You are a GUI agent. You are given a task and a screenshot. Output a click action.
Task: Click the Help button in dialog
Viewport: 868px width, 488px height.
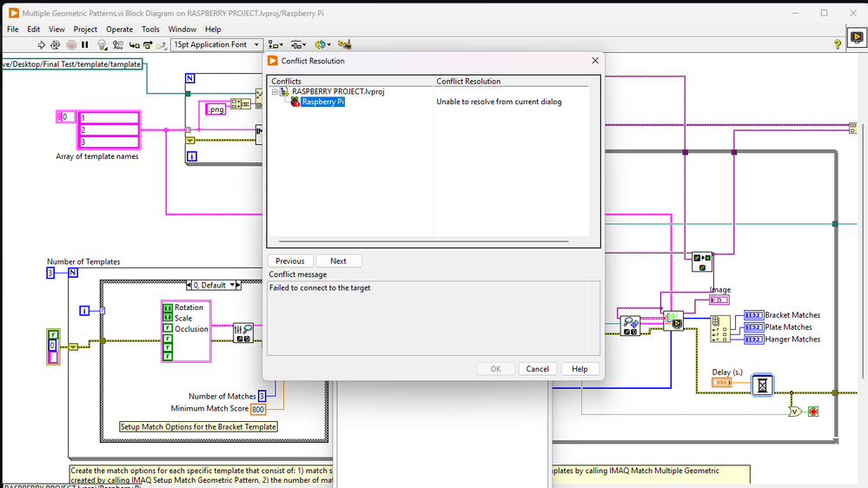click(x=580, y=369)
